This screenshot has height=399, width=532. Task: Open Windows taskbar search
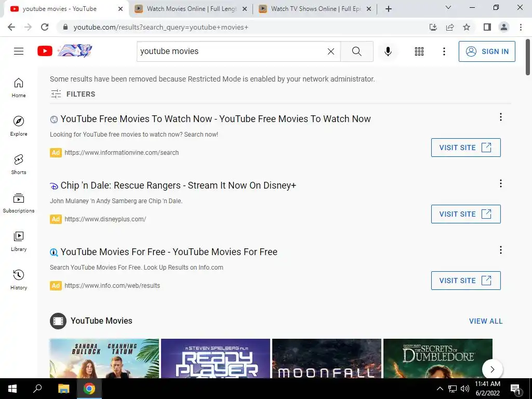(x=37, y=389)
